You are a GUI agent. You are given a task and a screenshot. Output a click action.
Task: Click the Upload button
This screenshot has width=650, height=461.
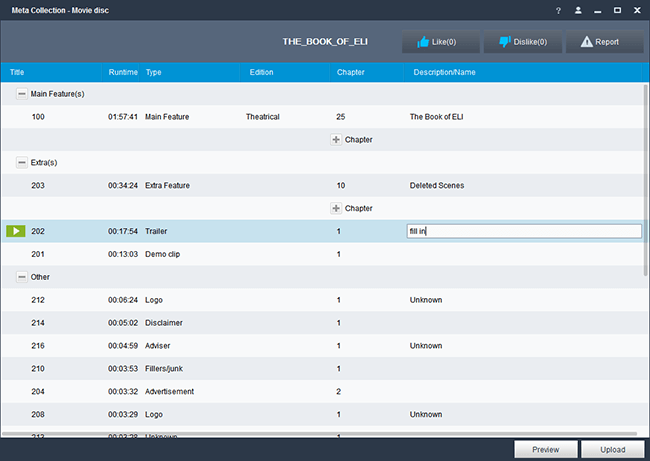(x=613, y=449)
